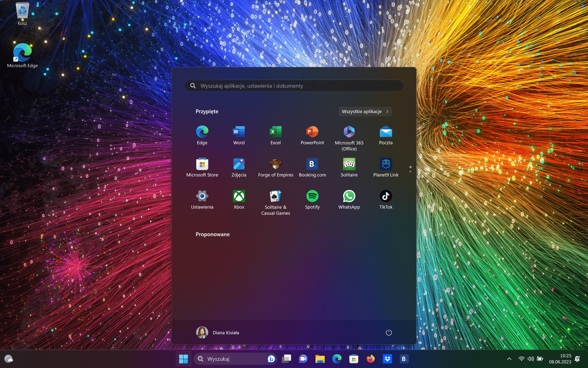Open the Chat app on the taskbar
The height and width of the screenshot is (368, 588).
[x=303, y=359]
